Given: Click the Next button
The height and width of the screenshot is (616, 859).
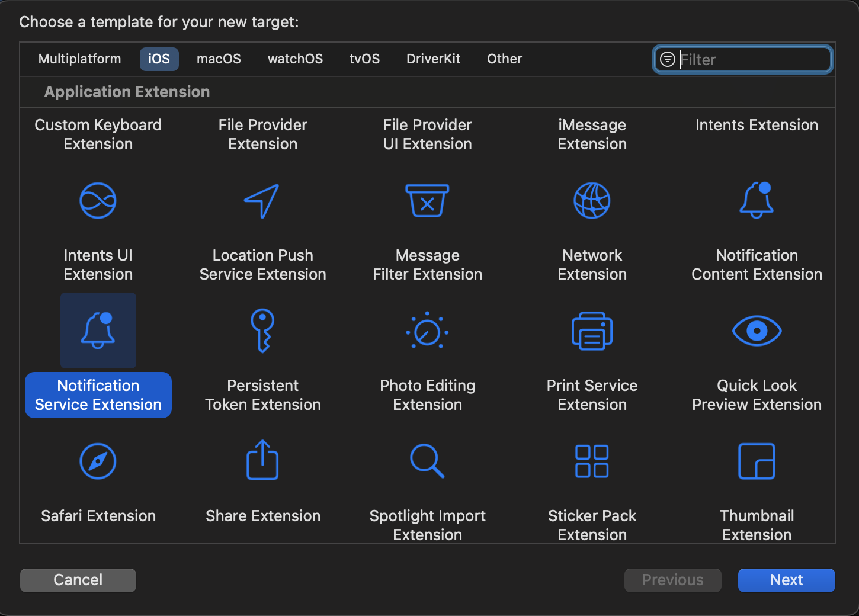Looking at the screenshot, I should coord(786,580).
